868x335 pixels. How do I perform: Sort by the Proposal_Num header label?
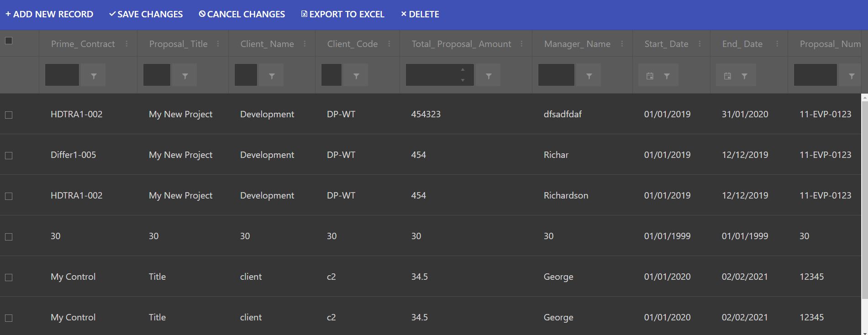pos(830,44)
